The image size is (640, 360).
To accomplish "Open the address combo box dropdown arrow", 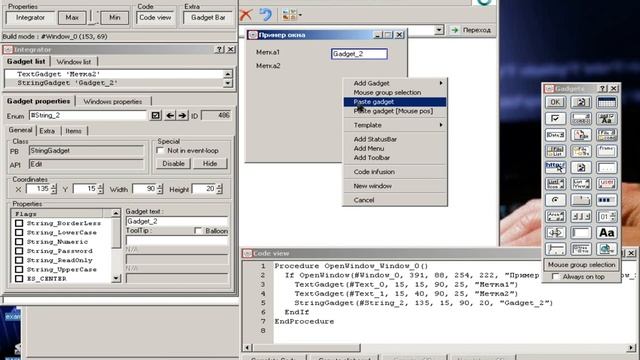I will click(439, 30).
